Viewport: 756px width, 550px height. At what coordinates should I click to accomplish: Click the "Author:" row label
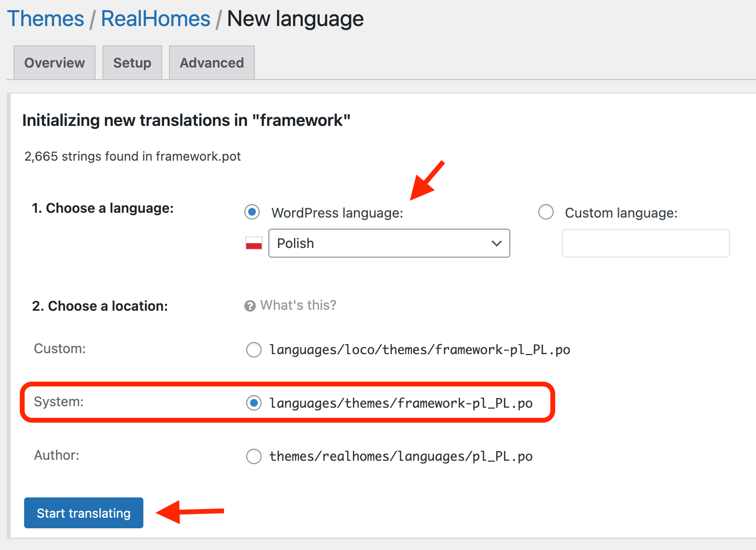pos(56,455)
